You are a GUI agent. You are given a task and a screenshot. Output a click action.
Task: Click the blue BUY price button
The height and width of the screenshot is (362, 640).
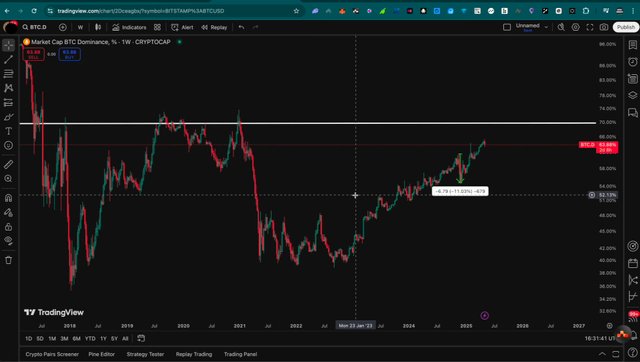click(69, 54)
